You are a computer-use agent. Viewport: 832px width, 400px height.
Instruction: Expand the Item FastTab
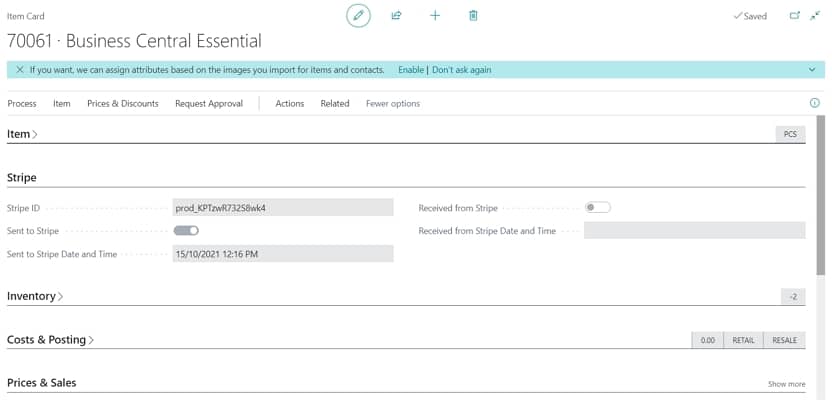click(22, 134)
